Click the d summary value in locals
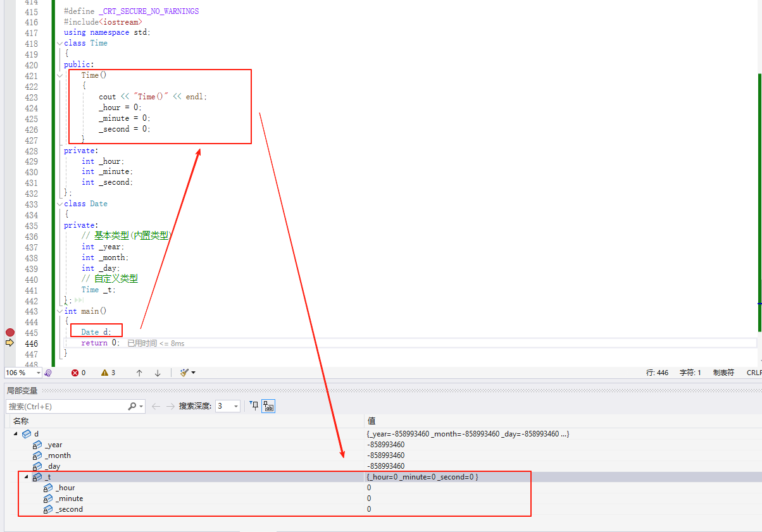 468,434
